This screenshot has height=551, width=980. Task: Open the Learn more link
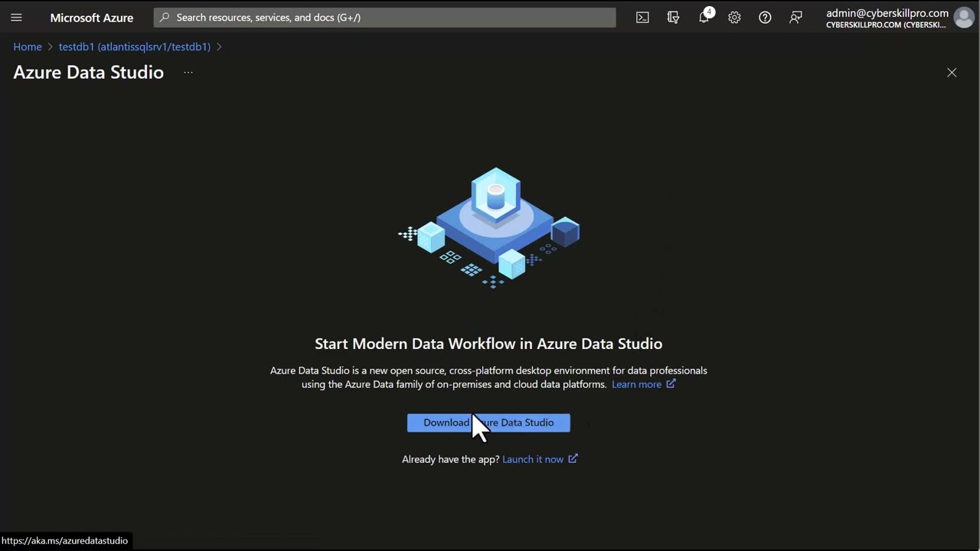pyautogui.click(x=636, y=384)
